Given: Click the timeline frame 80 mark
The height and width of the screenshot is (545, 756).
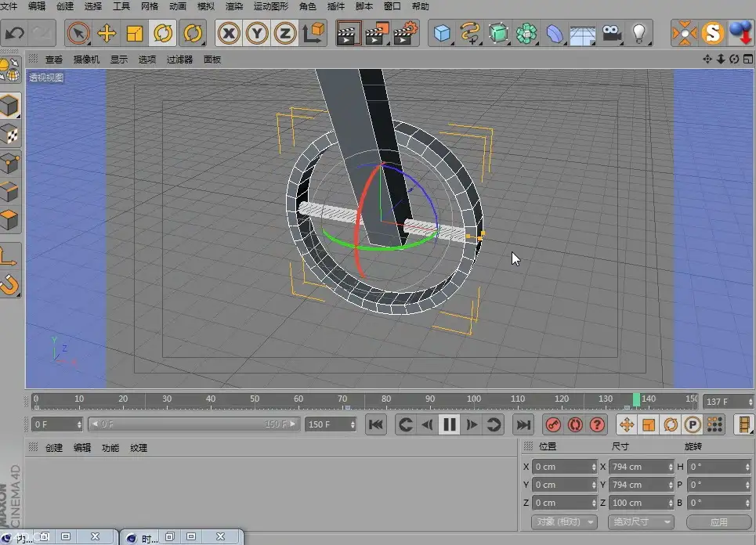Looking at the screenshot, I should click(x=386, y=399).
